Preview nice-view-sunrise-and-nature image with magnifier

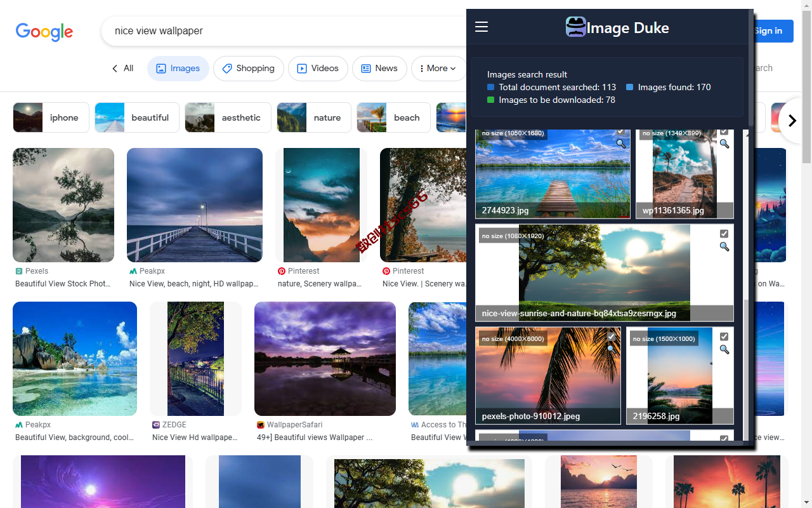pyautogui.click(x=724, y=247)
